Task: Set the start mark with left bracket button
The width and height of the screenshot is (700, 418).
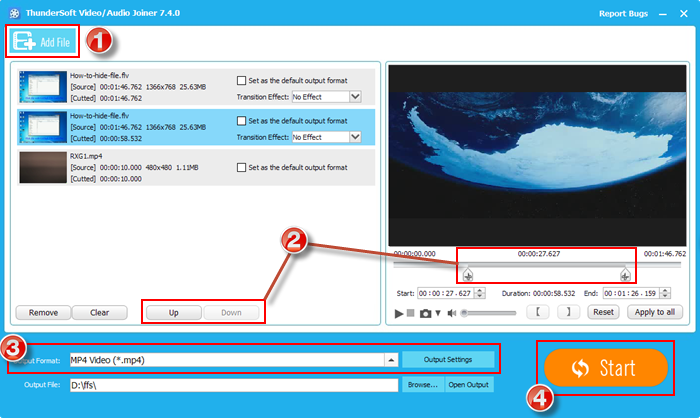Action: (539, 312)
